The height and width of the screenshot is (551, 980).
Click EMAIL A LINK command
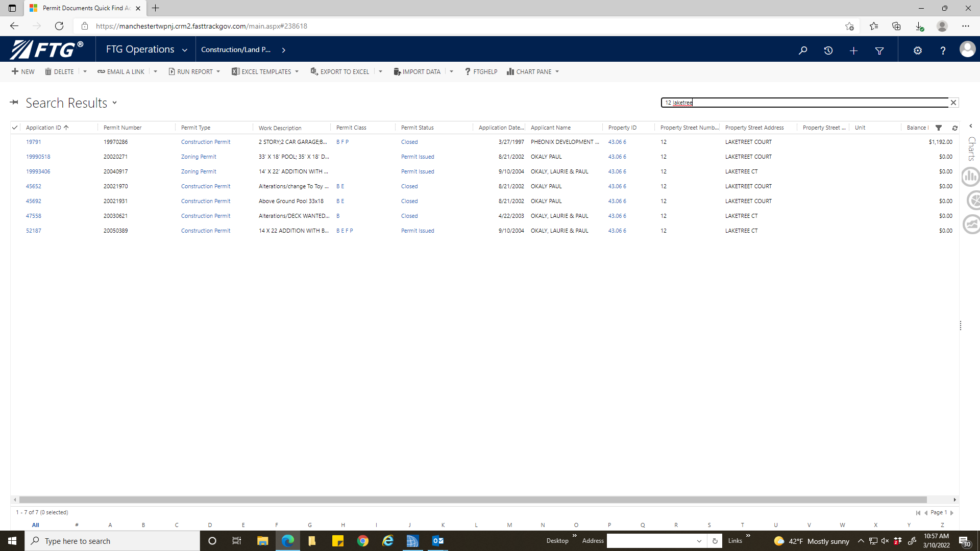[x=121, y=72]
